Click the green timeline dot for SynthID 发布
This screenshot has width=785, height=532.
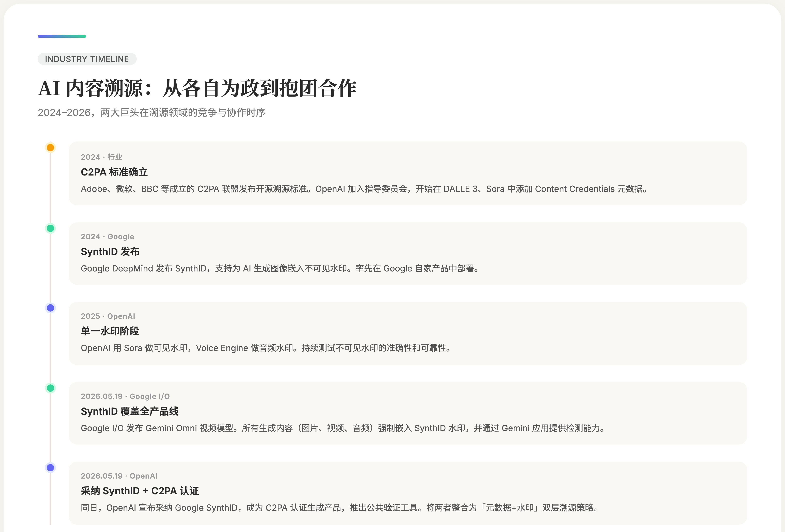tap(50, 229)
